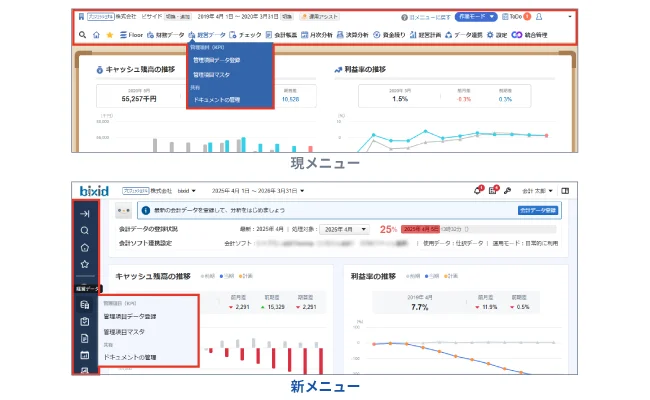Click the search magnifier in the old top menu

pos(82,35)
